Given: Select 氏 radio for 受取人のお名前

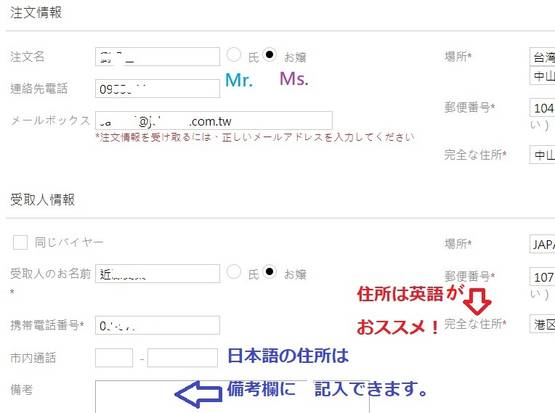Looking at the screenshot, I should pos(234,272).
